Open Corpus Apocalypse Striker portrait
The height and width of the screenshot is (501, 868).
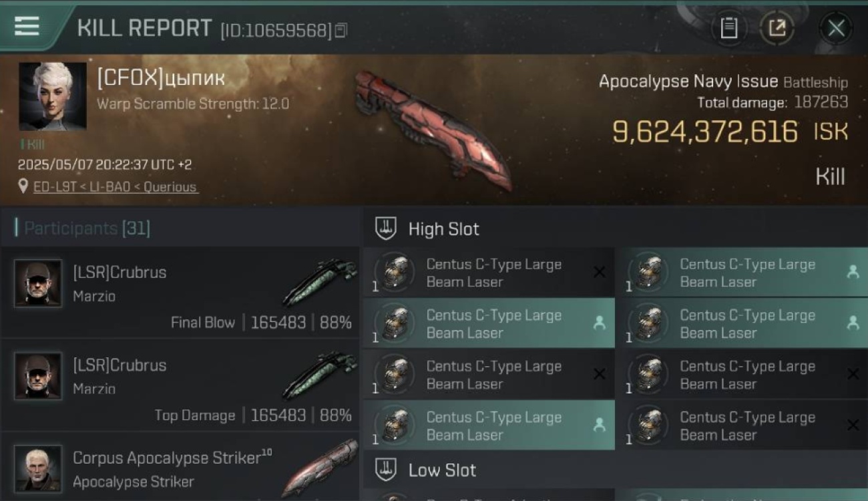pyautogui.click(x=38, y=469)
